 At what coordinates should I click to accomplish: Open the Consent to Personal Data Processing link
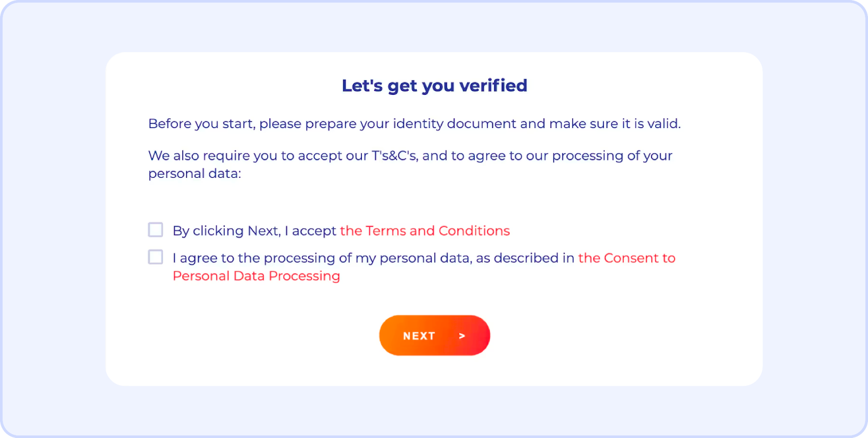click(x=627, y=258)
